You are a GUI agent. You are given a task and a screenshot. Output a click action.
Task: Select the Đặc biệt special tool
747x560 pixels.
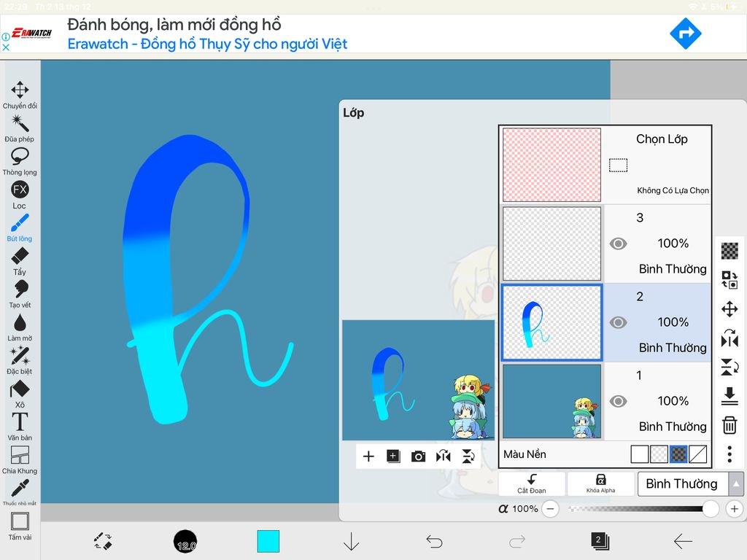coord(20,360)
